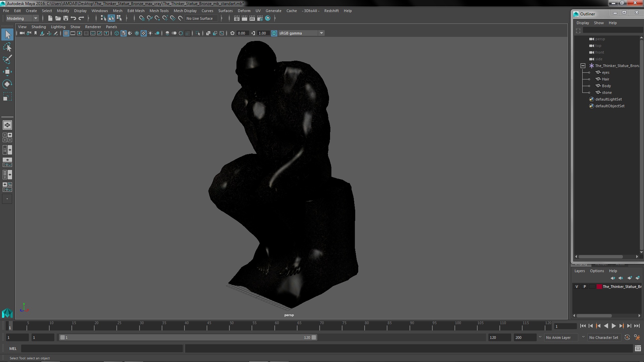Open Render Settings clapper with gear

[x=260, y=18]
